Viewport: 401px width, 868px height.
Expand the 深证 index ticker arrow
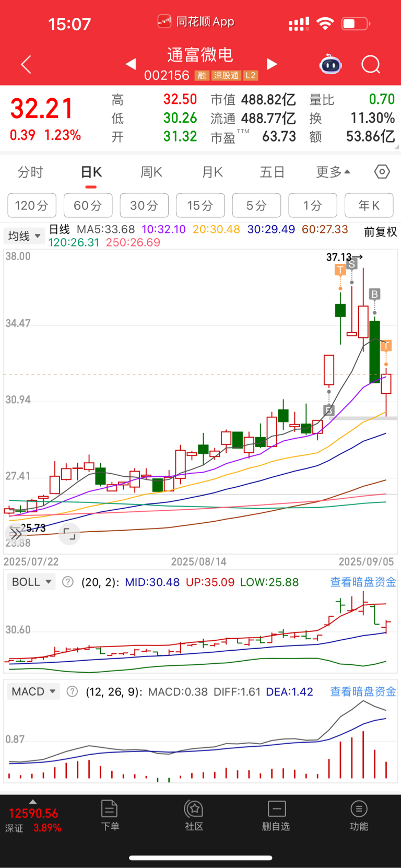(33, 802)
